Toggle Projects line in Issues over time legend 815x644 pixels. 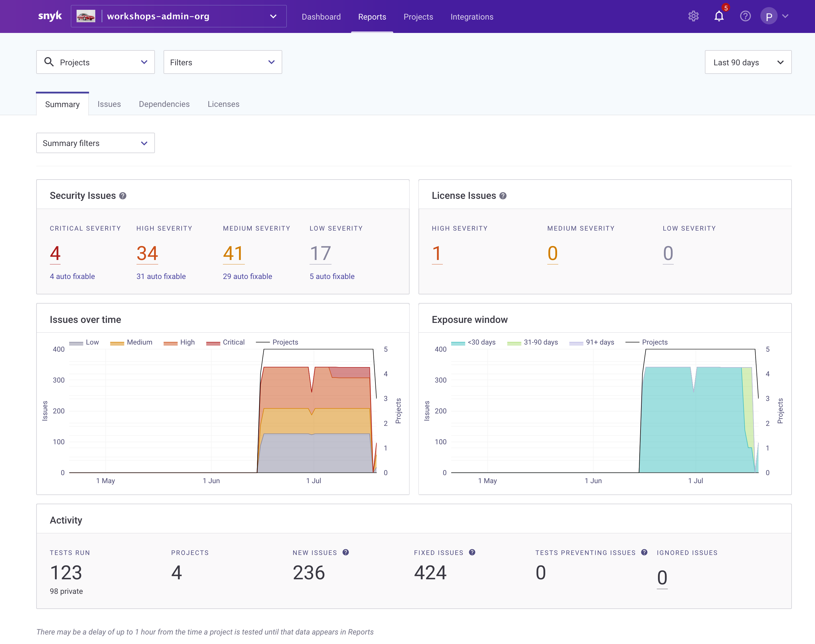[x=277, y=342]
